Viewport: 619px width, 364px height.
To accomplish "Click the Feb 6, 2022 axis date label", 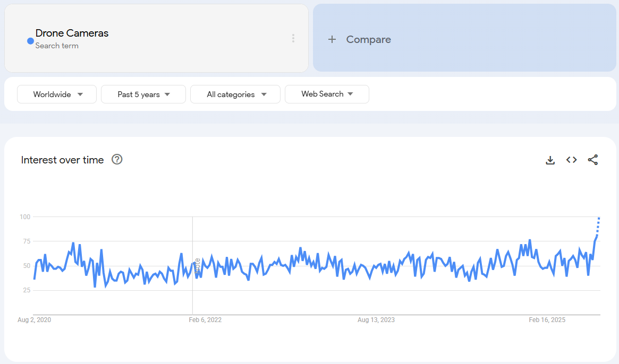I will coord(205,320).
